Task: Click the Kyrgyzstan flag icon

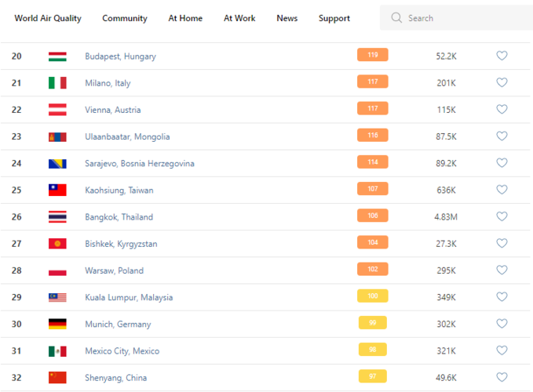Action: tap(57, 244)
